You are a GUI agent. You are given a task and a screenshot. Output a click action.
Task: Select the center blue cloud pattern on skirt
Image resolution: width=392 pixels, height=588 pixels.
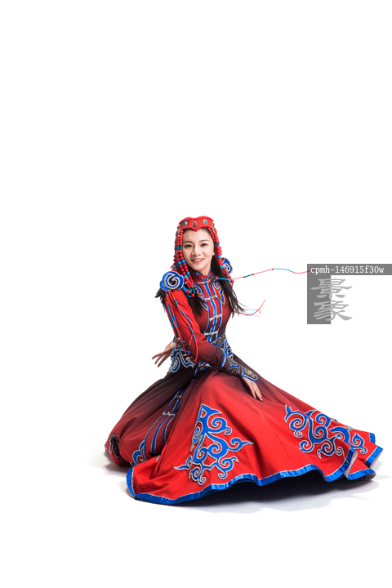tap(214, 444)
